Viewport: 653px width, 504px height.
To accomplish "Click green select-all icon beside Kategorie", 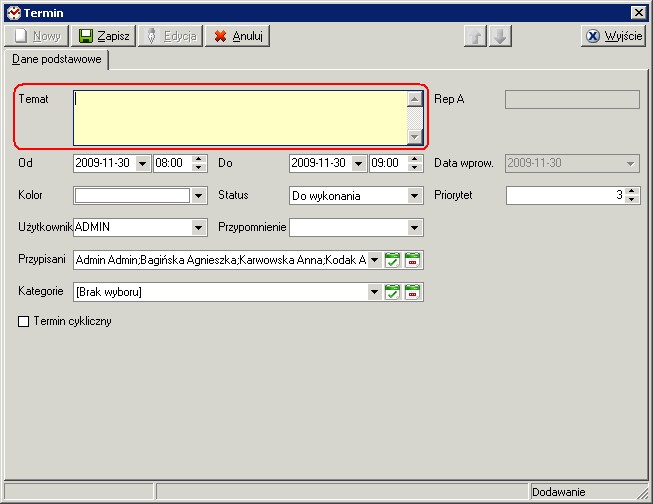I will [x=393, y=292].
